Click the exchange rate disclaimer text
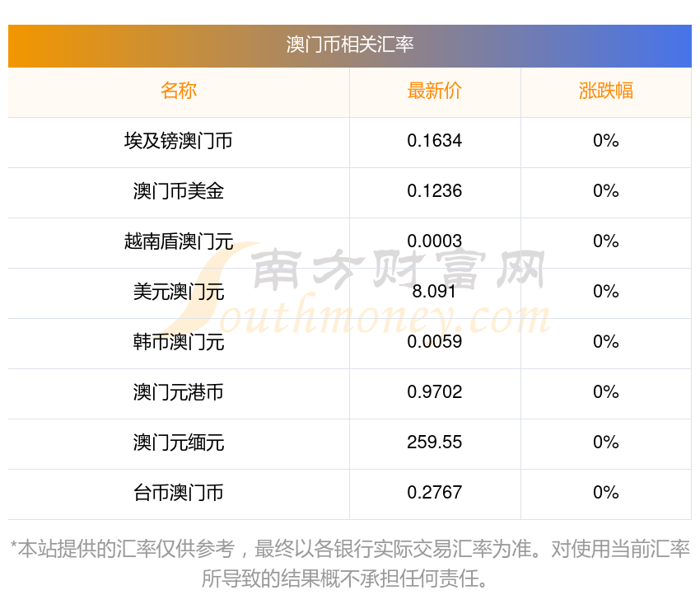The image size is (700, 604). pos(350,564)
